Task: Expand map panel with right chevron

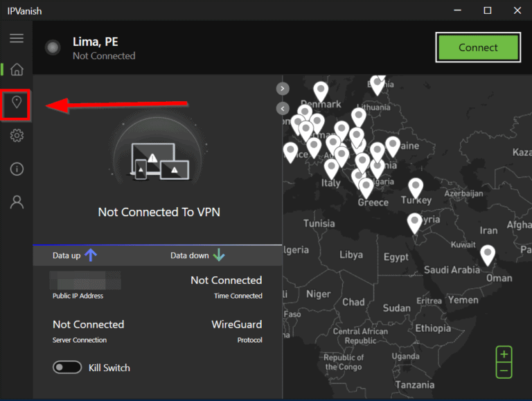Action: click(x=283, y=89)
